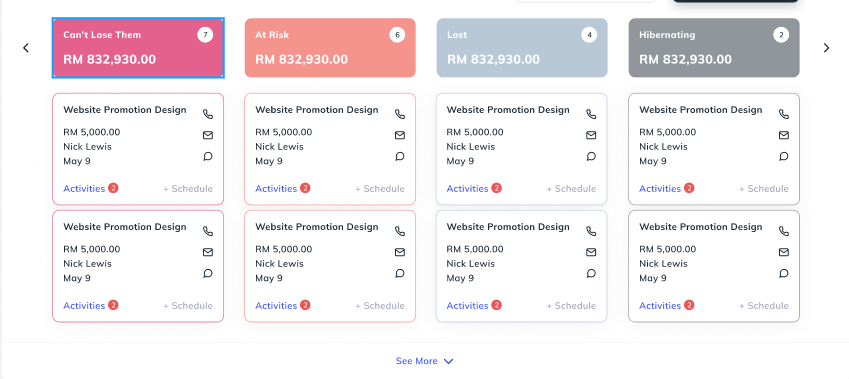Click phone icon on first Hibernating card
849x379 pixels.
[783, 114]
